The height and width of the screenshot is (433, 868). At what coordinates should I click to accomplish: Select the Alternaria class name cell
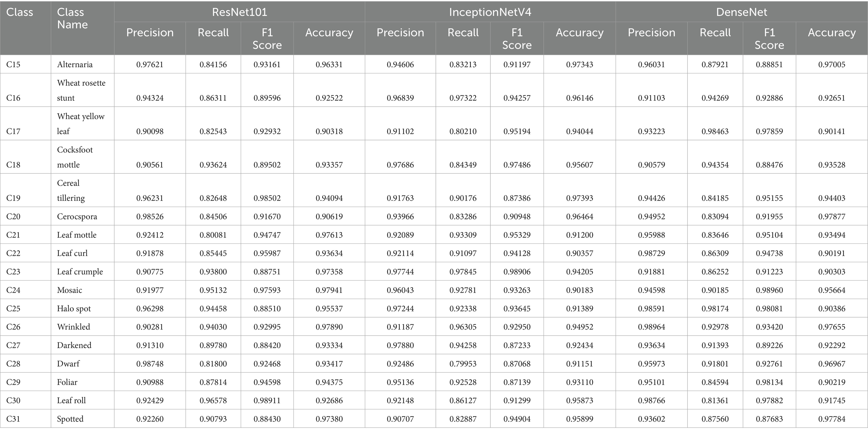click(x=75, y=64)
